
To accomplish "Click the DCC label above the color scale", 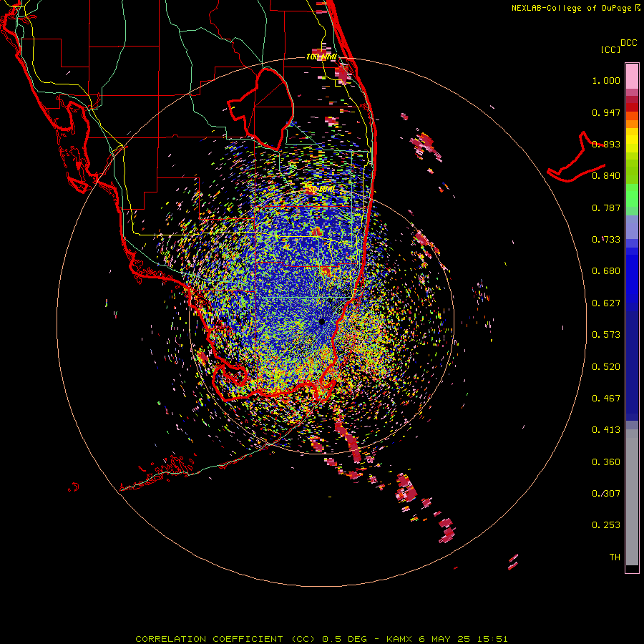I will (x=628, y=43).
